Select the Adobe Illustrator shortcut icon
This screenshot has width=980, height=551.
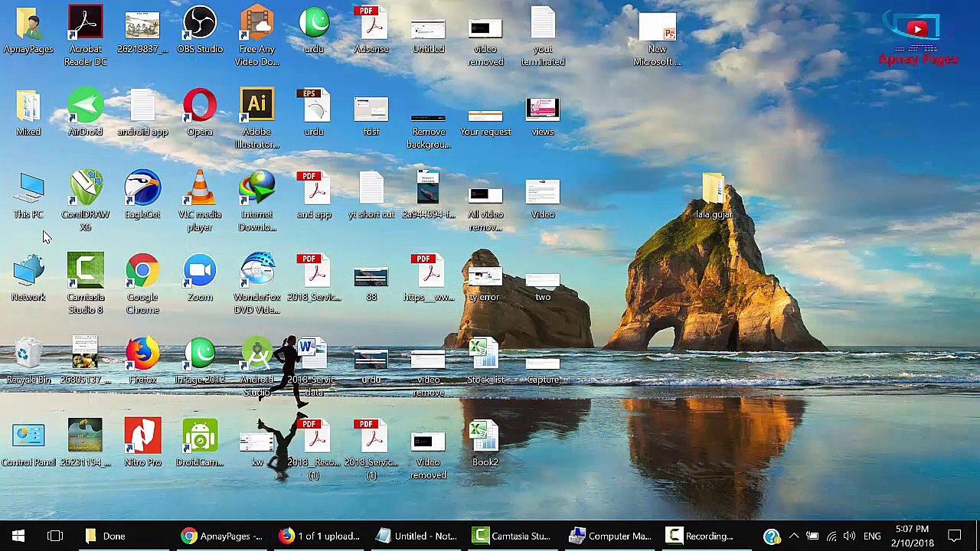[257, 107]
